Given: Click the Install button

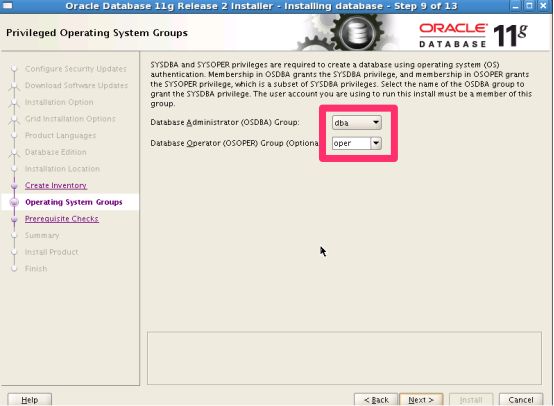Looking at the screenshot, I should [471, 400].
